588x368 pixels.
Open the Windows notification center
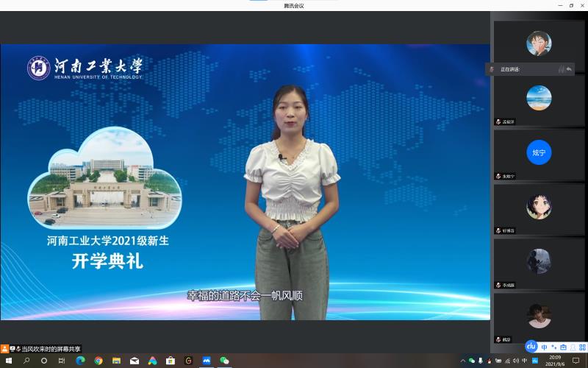pyautogui.click(x=576, y=361)
